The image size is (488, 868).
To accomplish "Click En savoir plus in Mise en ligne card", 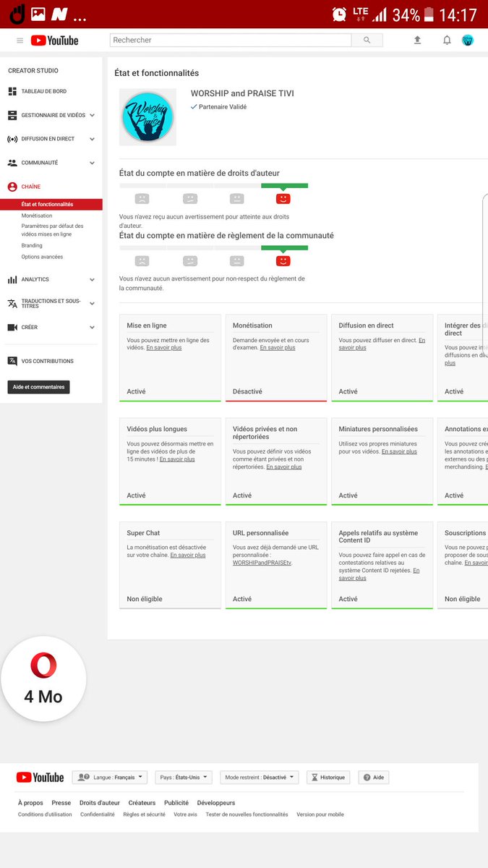I will pyautogui.click(x=164, y=348).
